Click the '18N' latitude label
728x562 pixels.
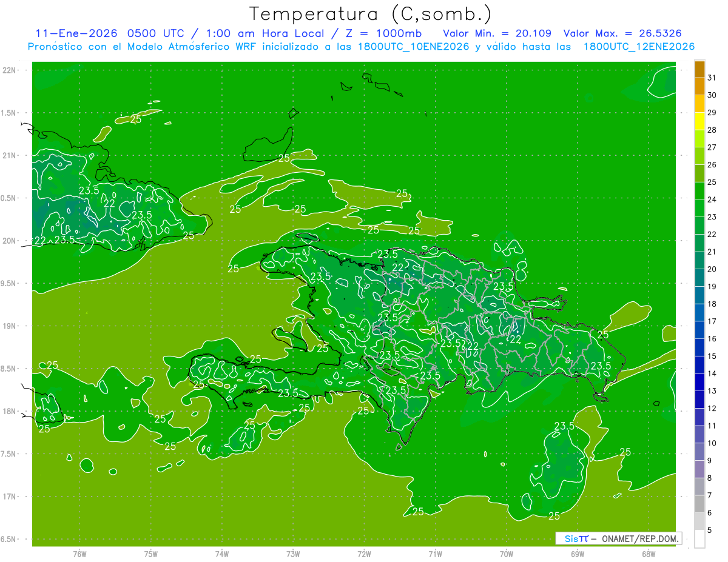coord(9,411)
